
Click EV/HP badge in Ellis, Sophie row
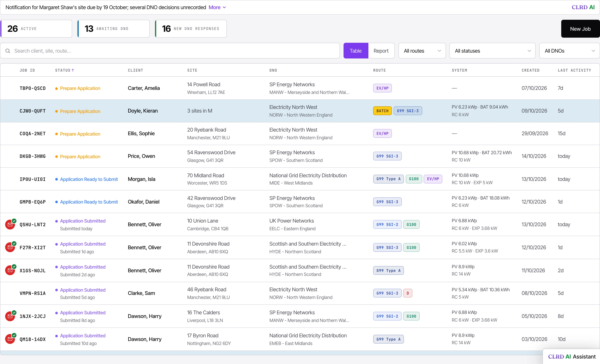point(382,133)
